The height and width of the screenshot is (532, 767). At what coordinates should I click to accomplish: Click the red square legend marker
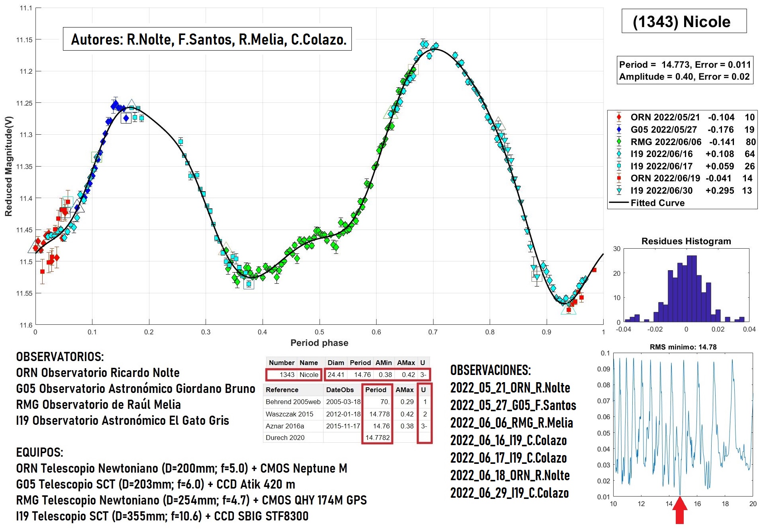619,178
